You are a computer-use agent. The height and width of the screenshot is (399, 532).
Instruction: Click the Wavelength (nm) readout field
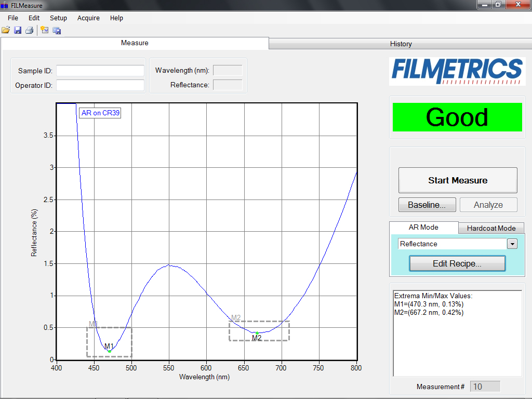coord(228,70)
